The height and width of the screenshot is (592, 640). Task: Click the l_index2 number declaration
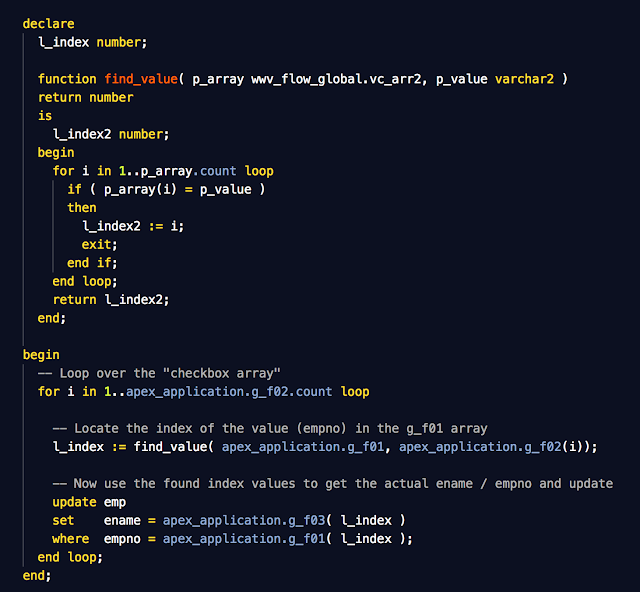[x=111, y=134]
